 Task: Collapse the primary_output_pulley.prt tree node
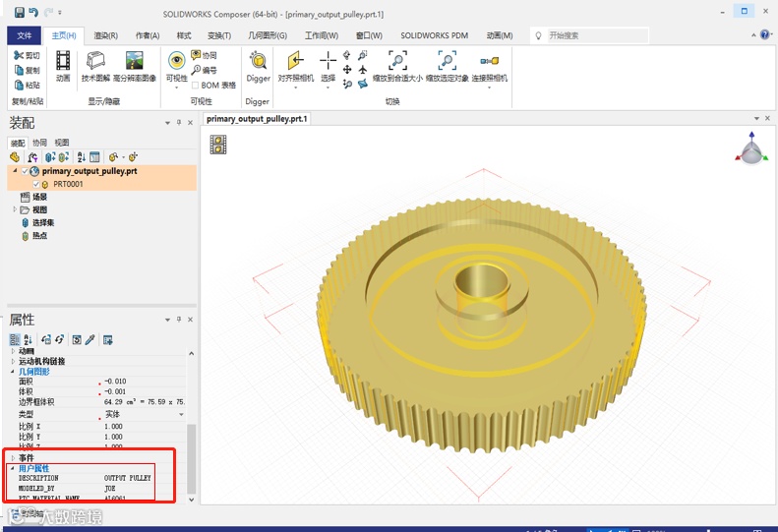coord(15,171)
